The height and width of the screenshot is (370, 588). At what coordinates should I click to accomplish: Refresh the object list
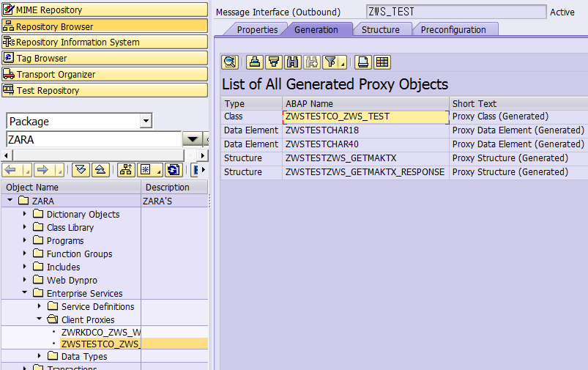point(174,170)
